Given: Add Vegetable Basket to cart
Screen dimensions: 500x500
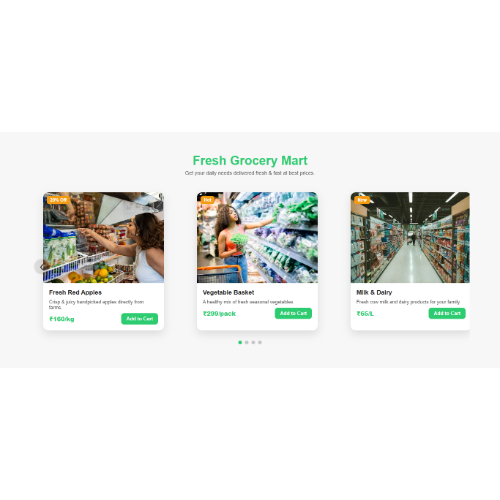Looking at the screenshot, I should [x=293, y=313].
